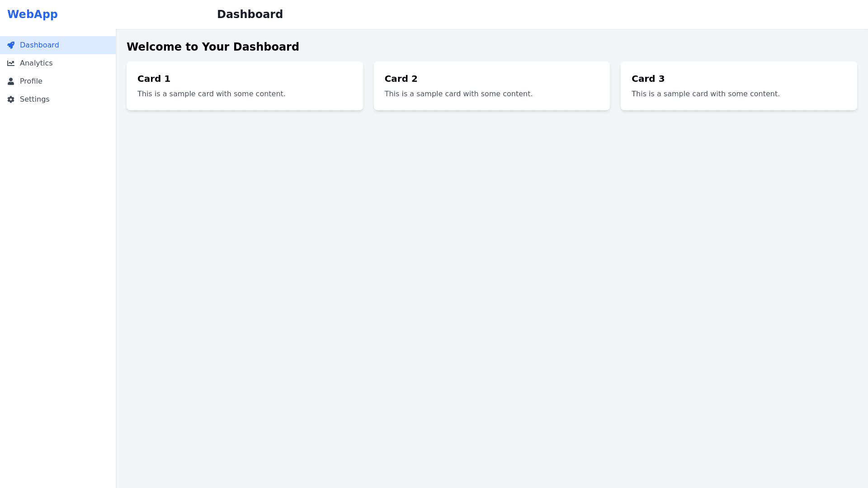Open Settings from the sidebar menu
The image size is (868, 488).
coord(35,99)
